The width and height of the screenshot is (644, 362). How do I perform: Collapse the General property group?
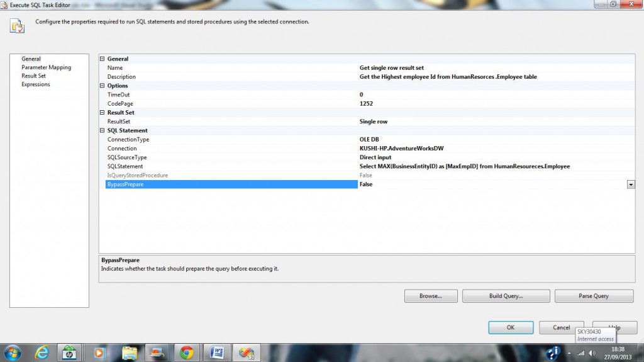[x=103, y=59]
